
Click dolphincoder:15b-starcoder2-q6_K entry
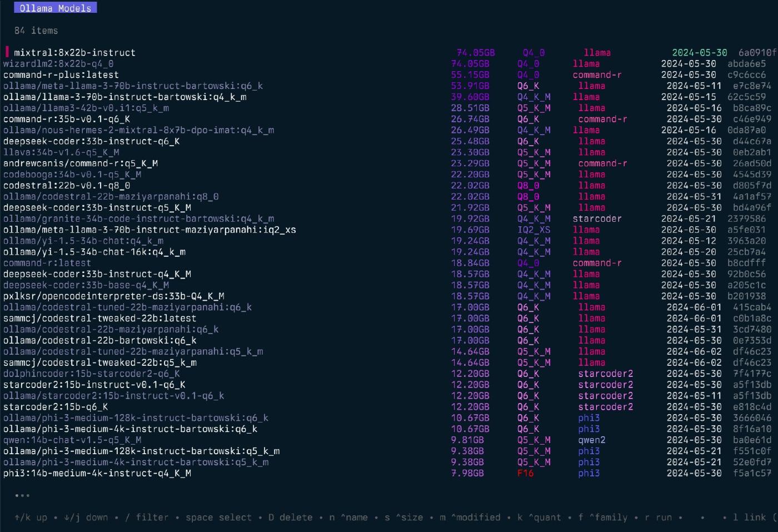coord(92,374)
